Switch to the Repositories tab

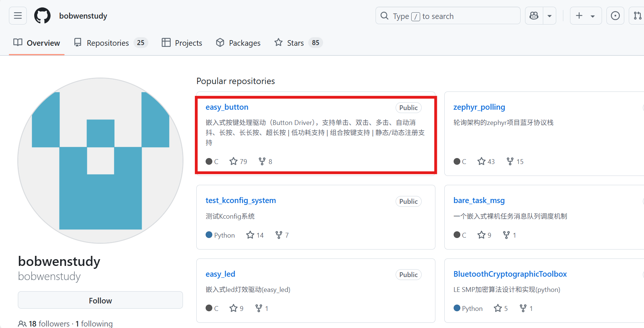tap(111, 43)
